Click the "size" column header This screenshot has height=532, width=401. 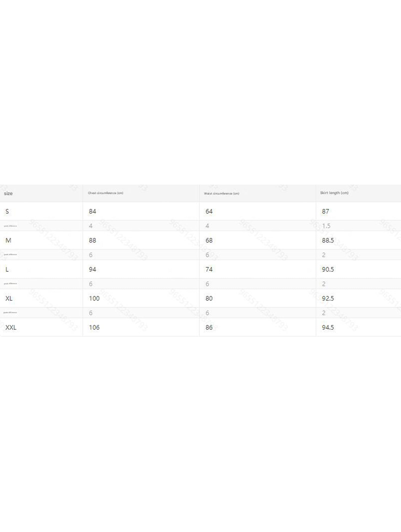[x=8, y=193]
